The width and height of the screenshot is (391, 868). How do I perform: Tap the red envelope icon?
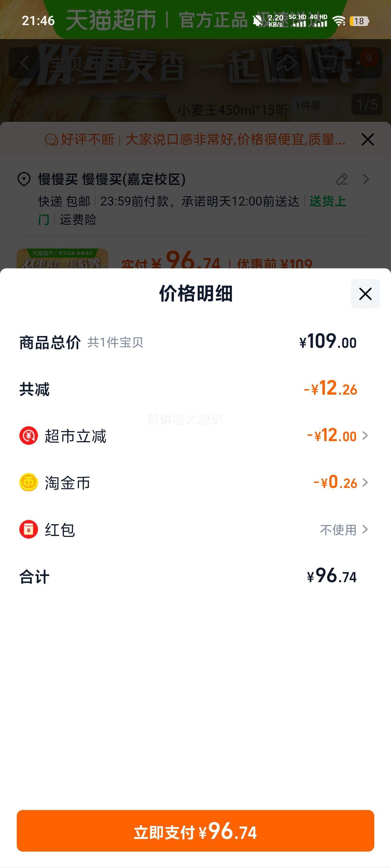click(29, 529)
